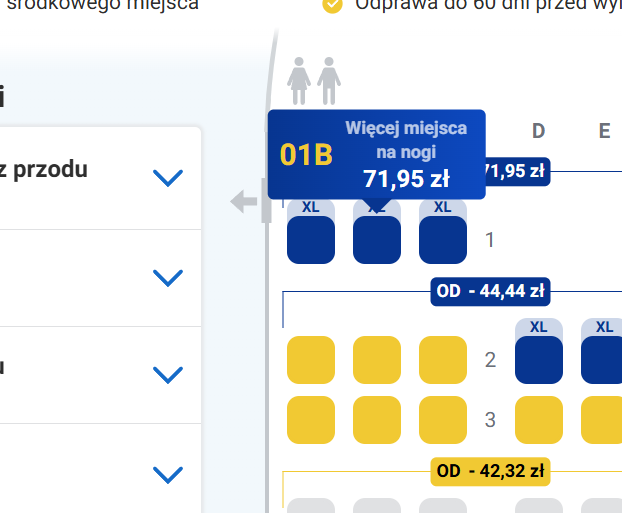Choose XL seat 1C

pyautogui.click(x=443, y=240)
